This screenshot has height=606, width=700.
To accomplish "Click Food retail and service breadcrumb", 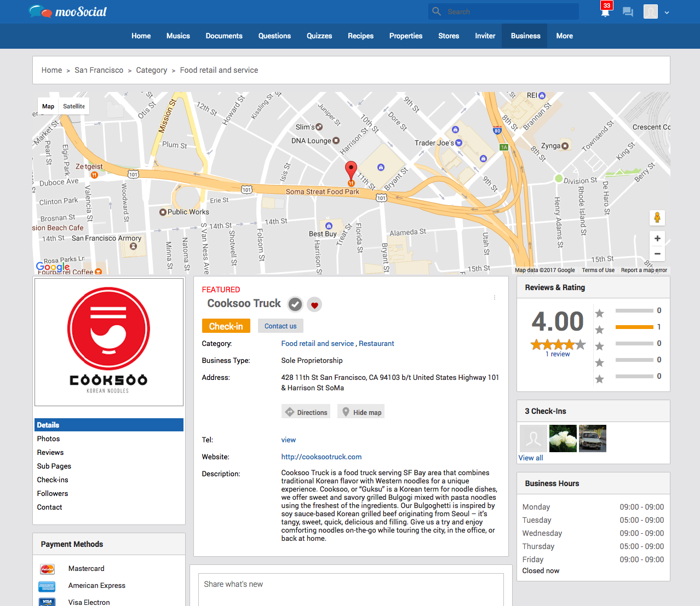I will point(219,70).
